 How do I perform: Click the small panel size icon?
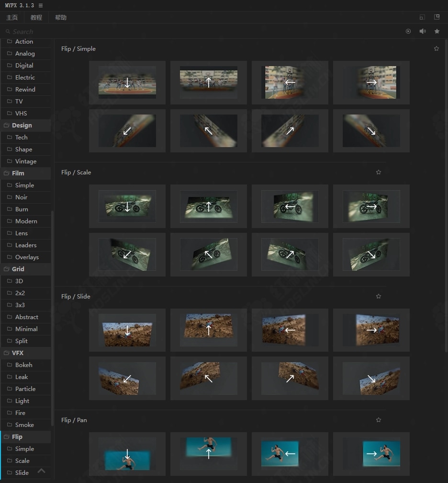[x=422, y=17]
